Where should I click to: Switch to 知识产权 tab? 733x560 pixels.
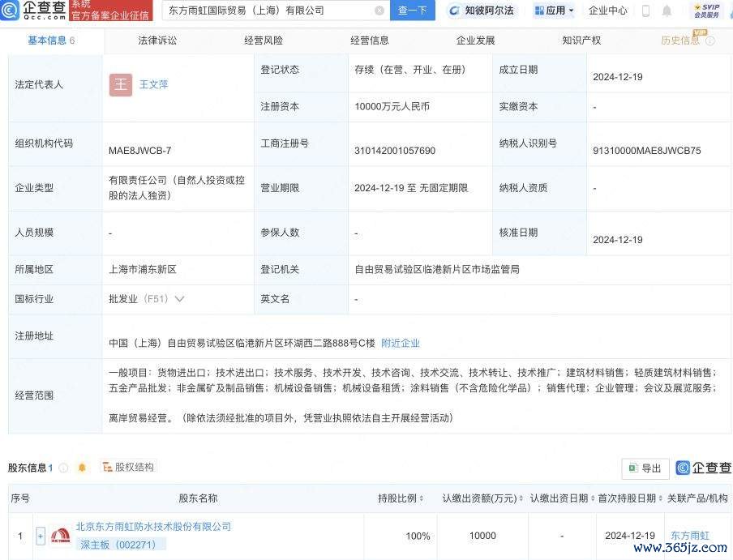tap(581, 41)
